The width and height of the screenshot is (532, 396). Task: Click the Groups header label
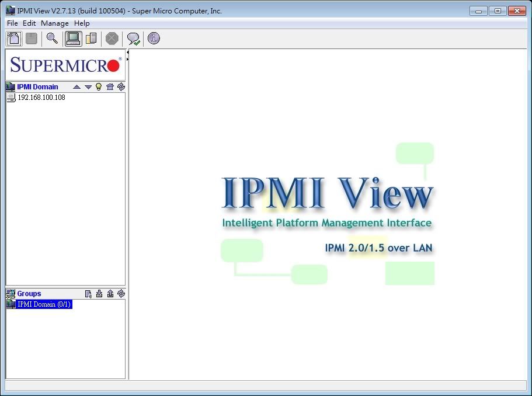point(29,294)
